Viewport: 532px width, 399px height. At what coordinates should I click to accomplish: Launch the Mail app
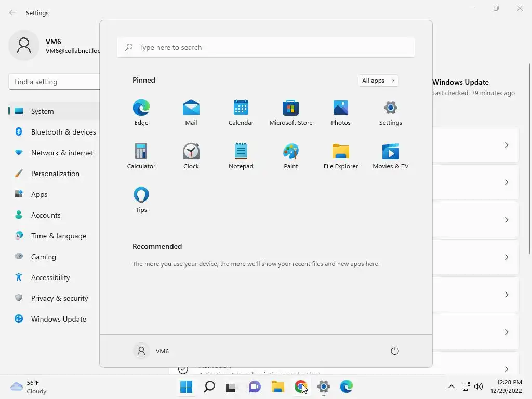[x=191, y=112]
